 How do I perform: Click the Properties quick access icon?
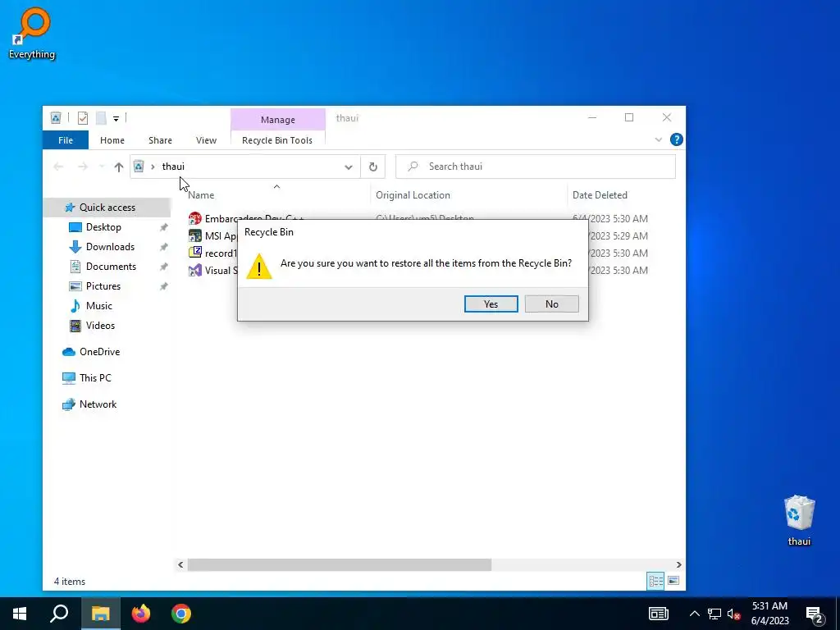coord(83,118)
